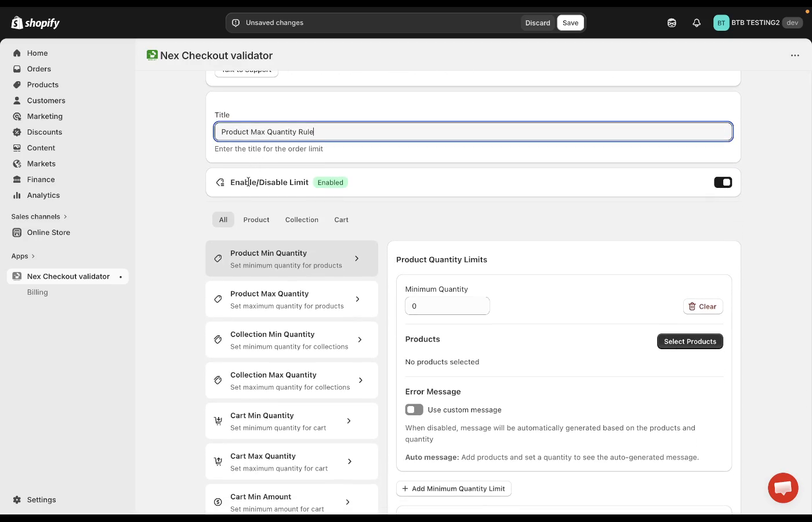
Task: Click the Orders icon in sidebar
Action: (17, 69)
